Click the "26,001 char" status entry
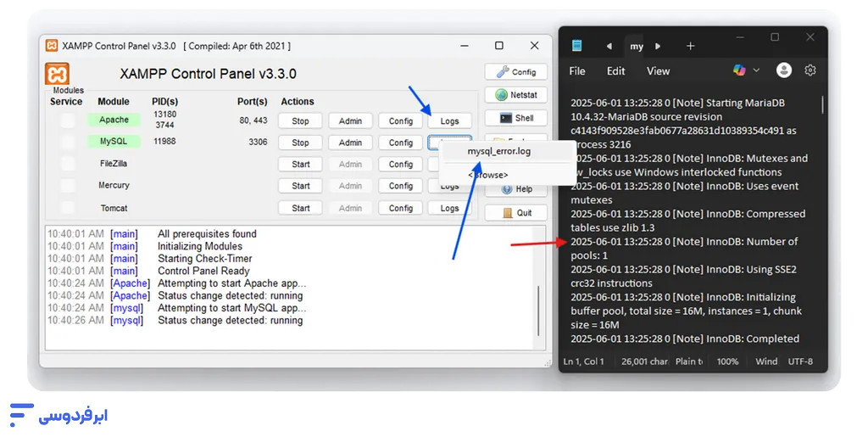Image resolution: width=868 pixels, height=437 pixels. click(644, 361)
